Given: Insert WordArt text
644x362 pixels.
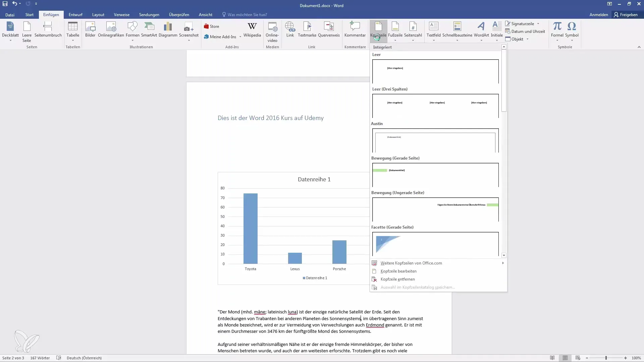Looking at the screenshot, I should 481,31.
